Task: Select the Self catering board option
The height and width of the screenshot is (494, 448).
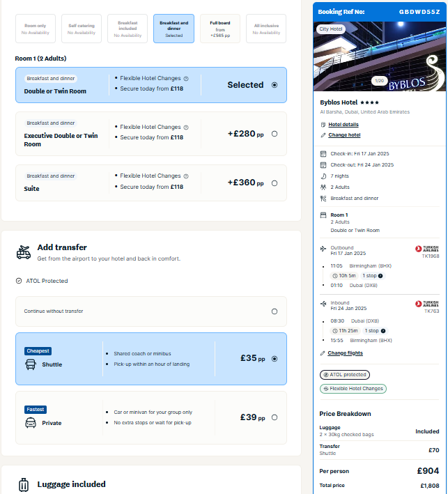Action: click(82, 29)
